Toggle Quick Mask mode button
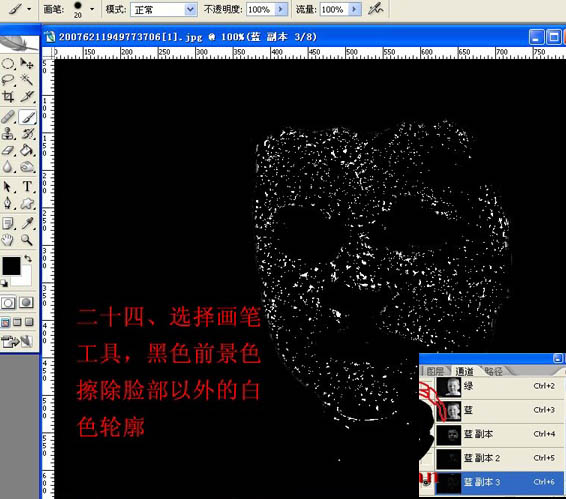This screenshot has width=566, height=499. tap(26, 303)
